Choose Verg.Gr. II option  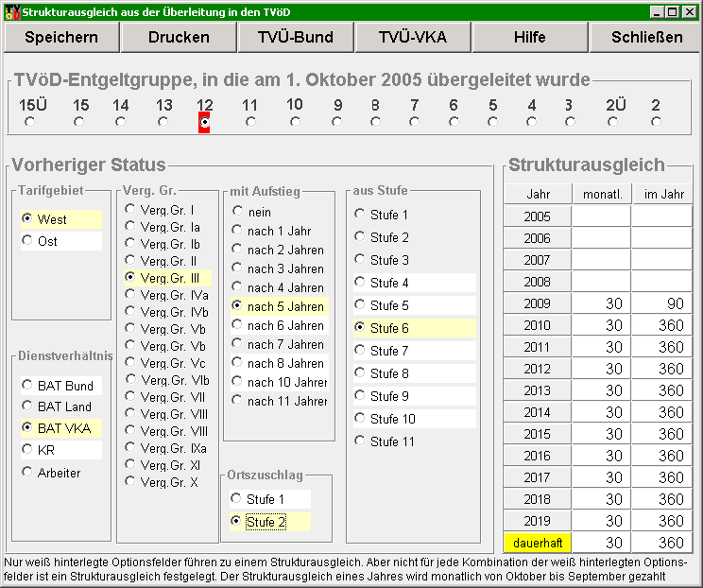[x=161, y=261]
